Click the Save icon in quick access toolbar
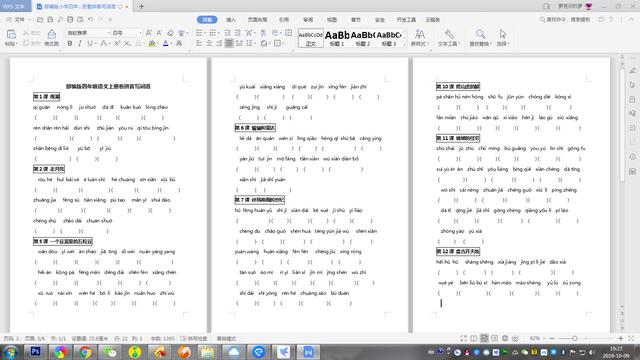This screenshot has width=640, height=360. pyautogui.click(x=50, y=19)
